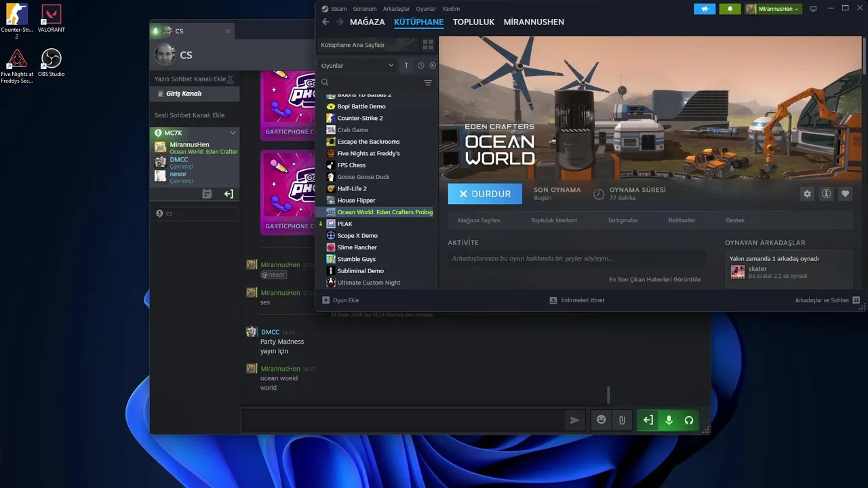Open Mağaza Sayfası game tab
This screenshot has height=488, width=868.
tap(479, 220)
